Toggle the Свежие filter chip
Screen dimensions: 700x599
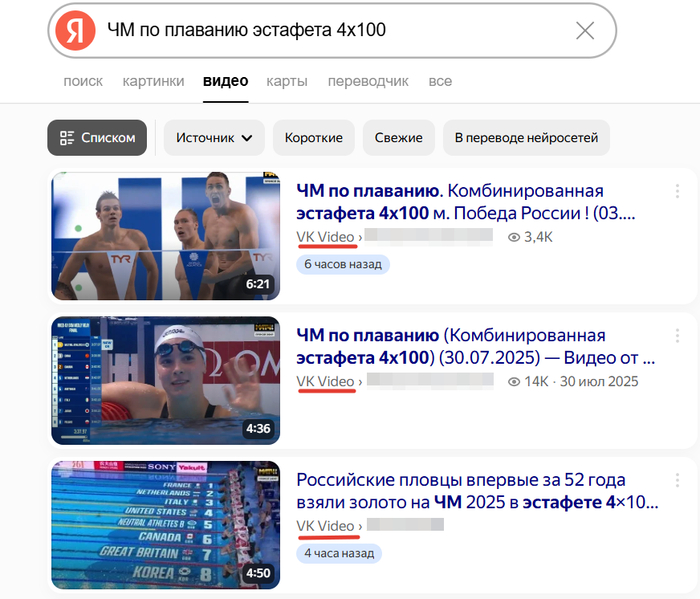pos(399,137)
